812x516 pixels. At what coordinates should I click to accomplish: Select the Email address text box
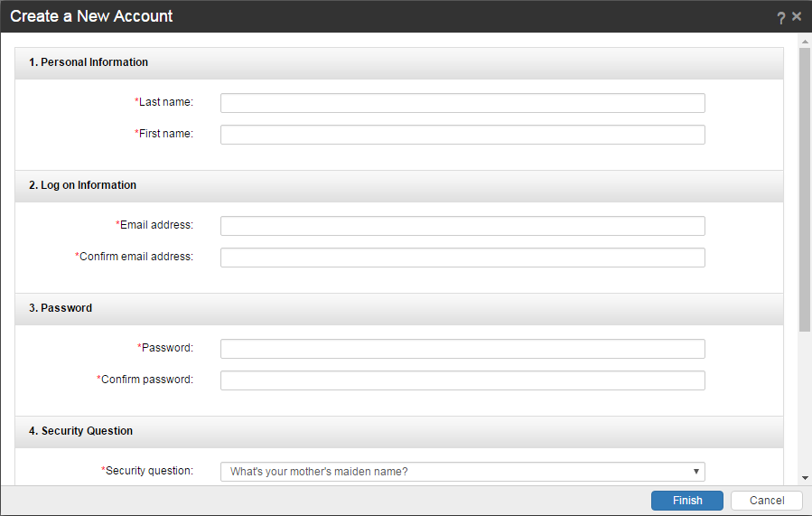tap(462, 226)
